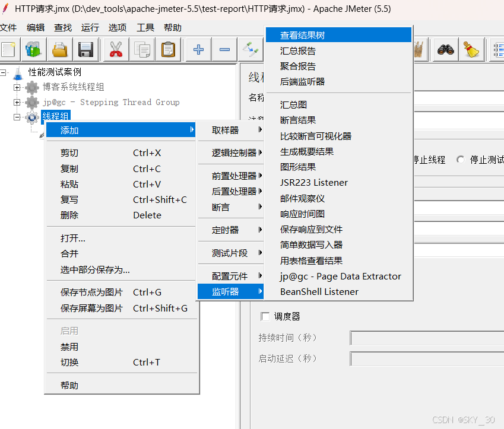The image size is (504, 429).
Task: Click the gear icon of 线程组 node
Action: point(32,117)
